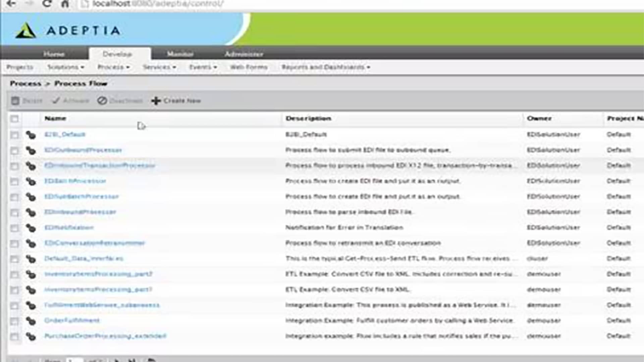Select checkbox for Default_Data_Interfaces row

point(14,259)
